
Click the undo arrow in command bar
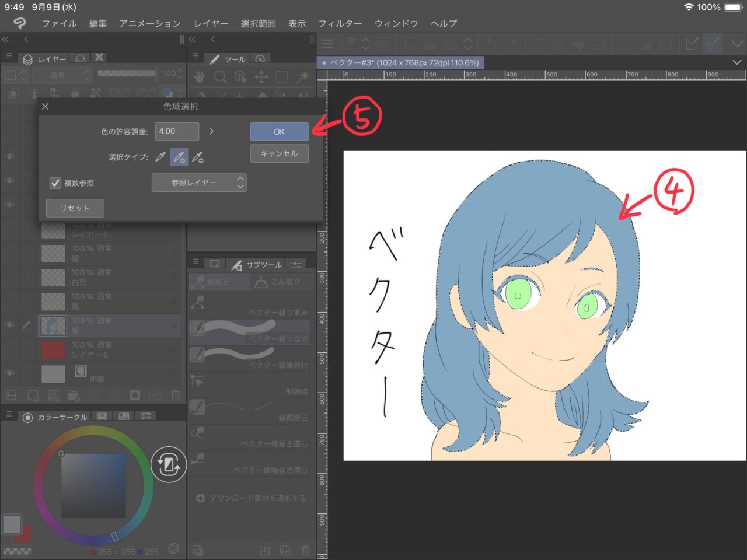point(491,44)
